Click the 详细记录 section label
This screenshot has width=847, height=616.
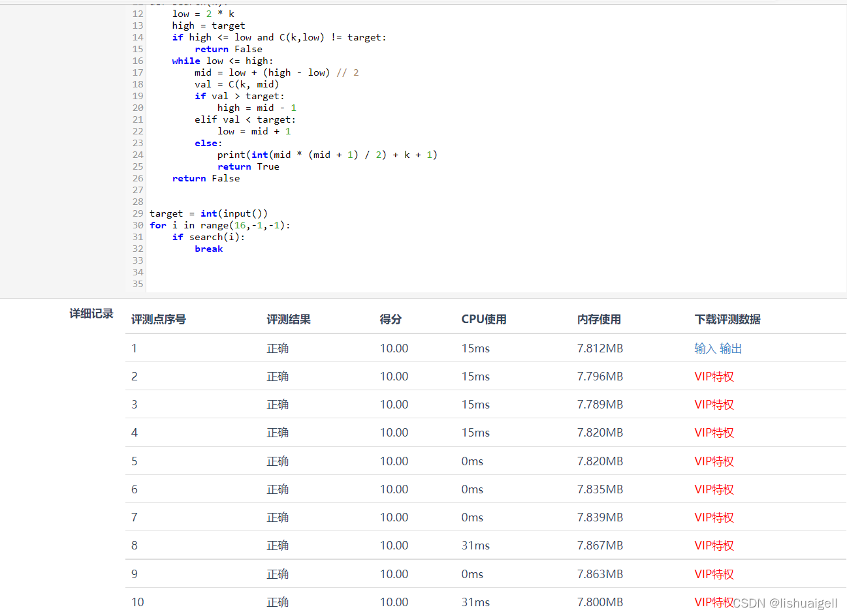[91, 314]
